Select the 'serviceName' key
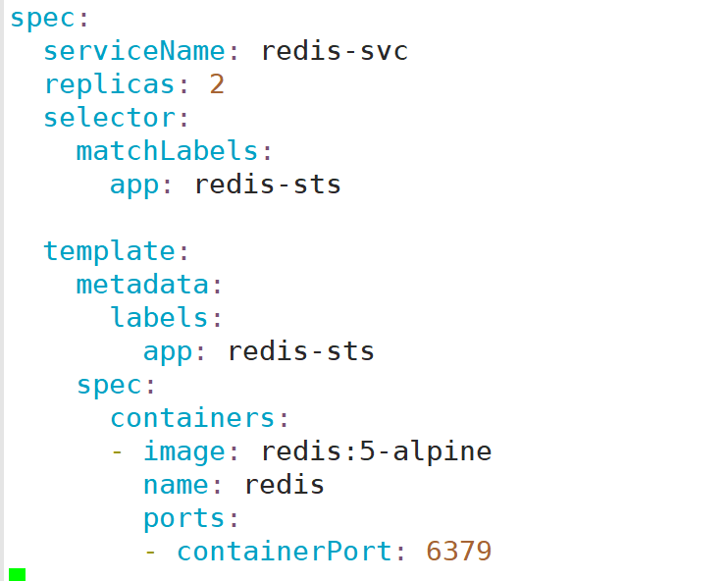The image size is (728, 581). 134,51
